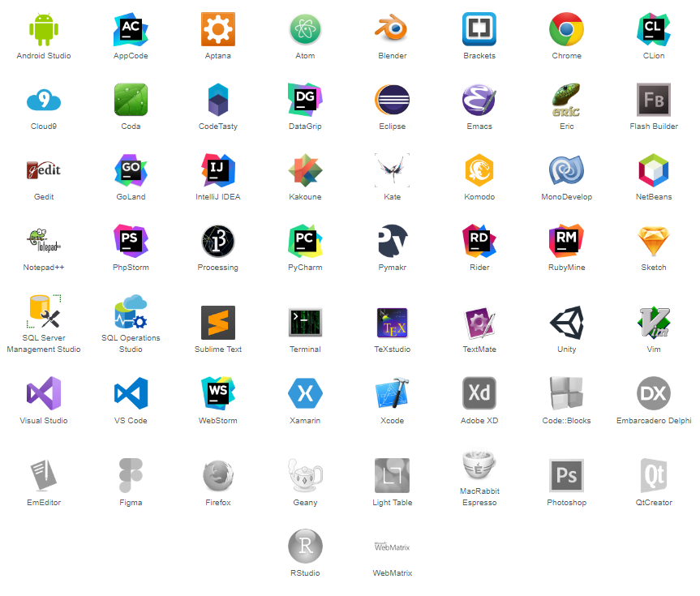The image size is (700, 596).
Task: Select the greyed Code::Blocks icon
Action: [x=566, y=393]
